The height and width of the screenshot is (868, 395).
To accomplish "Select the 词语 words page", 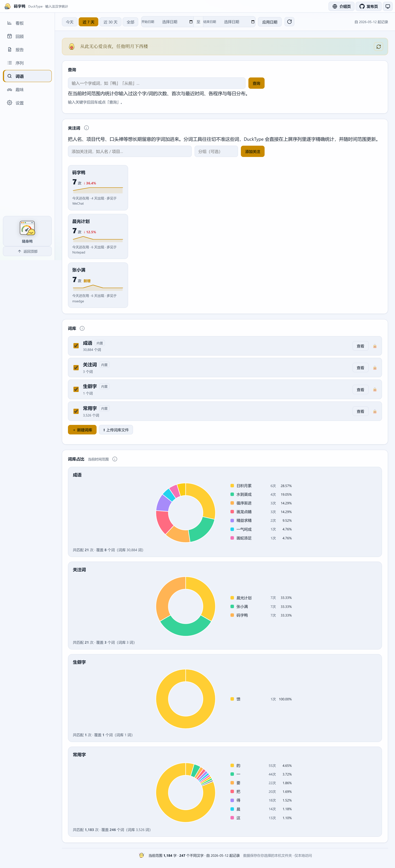I will [x=27, y=76].
